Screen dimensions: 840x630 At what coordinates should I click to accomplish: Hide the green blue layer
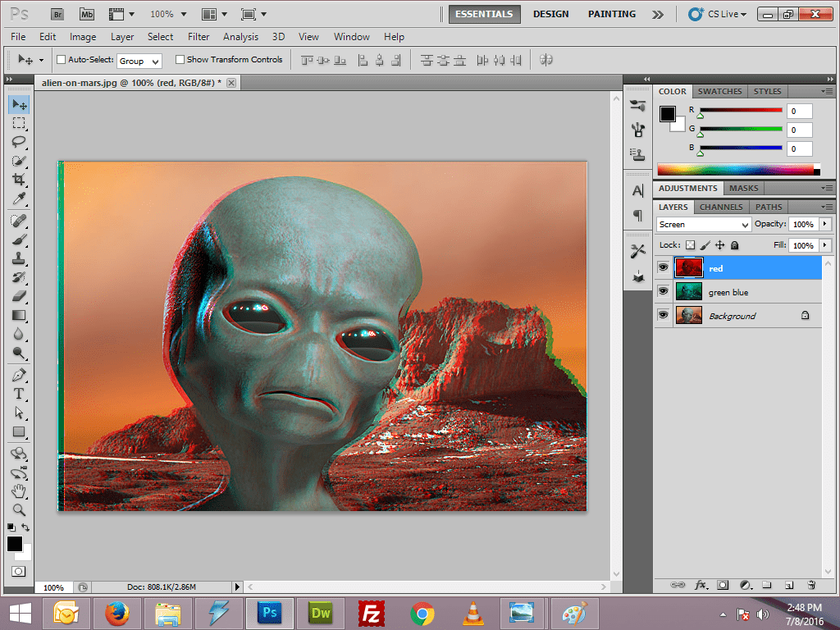663,291
